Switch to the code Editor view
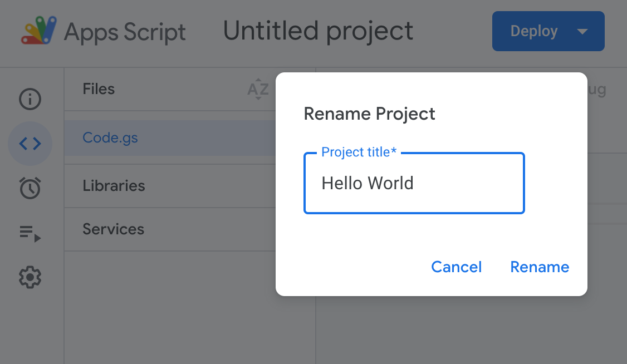 (x=30, y=144)
